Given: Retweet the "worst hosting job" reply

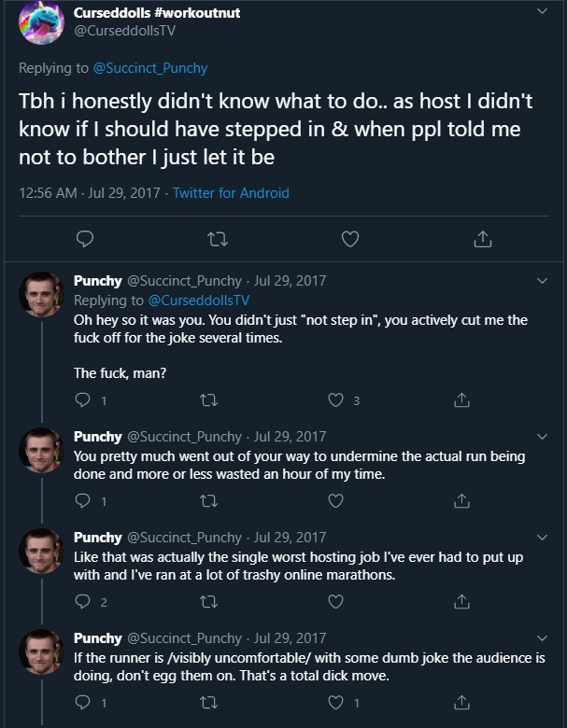Looking at the screenshot, I should point(209,602).
